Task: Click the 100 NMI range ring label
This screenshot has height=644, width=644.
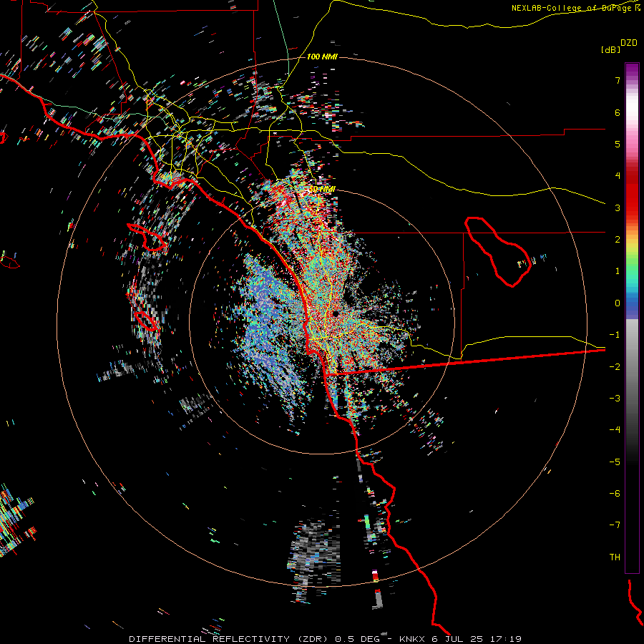Action: coord(322,57)
